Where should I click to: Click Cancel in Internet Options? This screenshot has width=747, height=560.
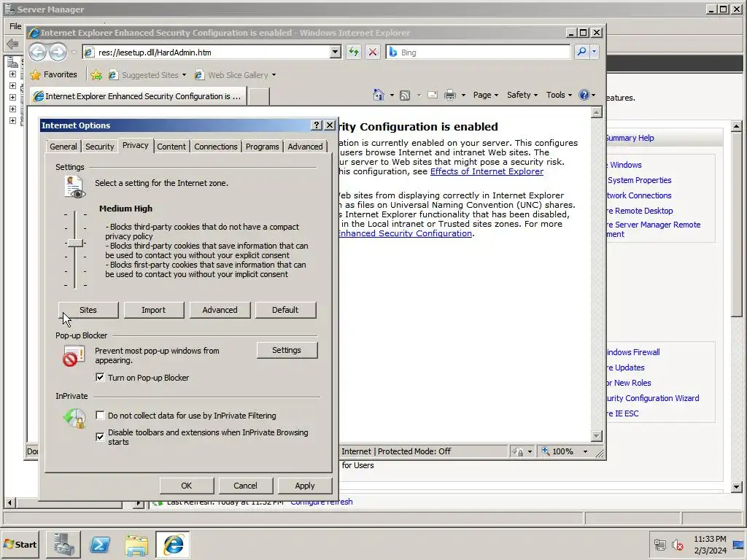245,486
